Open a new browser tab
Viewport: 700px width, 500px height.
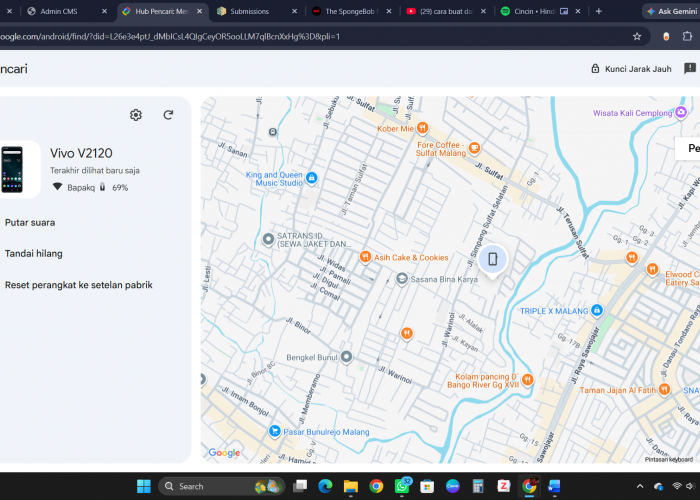(x=599, y=12)
